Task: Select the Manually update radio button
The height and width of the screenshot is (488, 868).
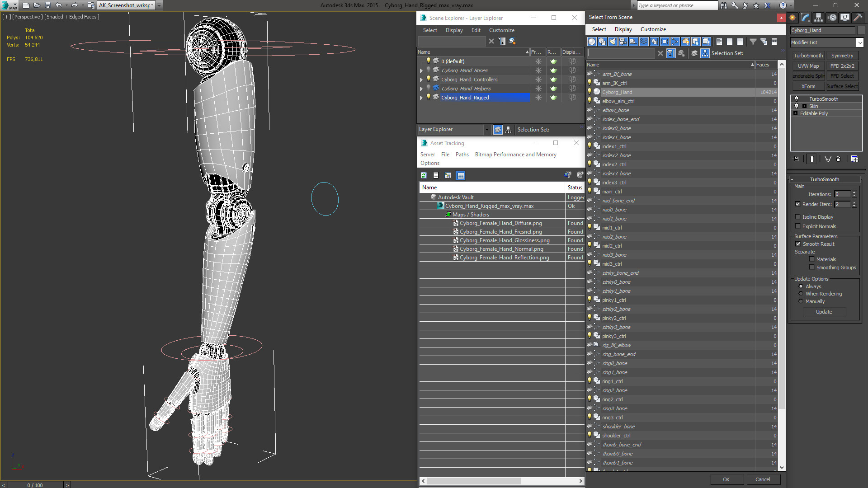Action: 801,301
